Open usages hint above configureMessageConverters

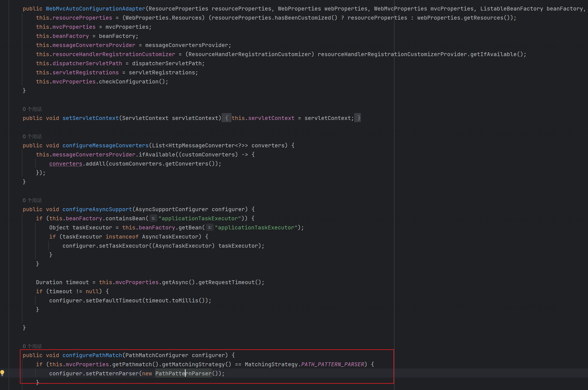[32, 136]
